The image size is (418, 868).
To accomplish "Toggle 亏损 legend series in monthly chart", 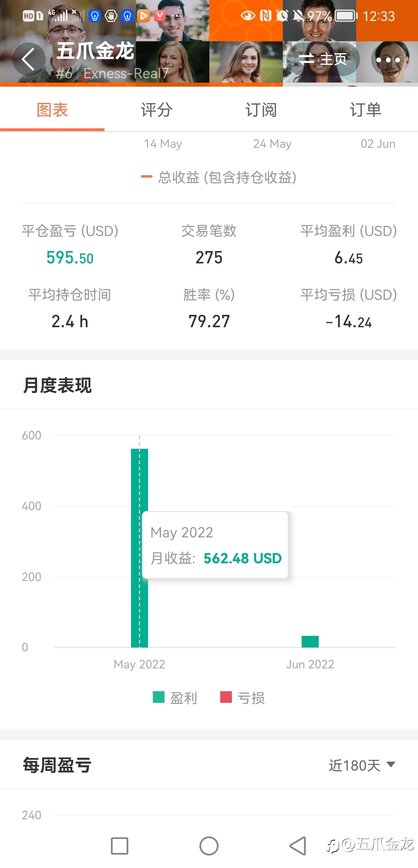I will click(243, 698).
